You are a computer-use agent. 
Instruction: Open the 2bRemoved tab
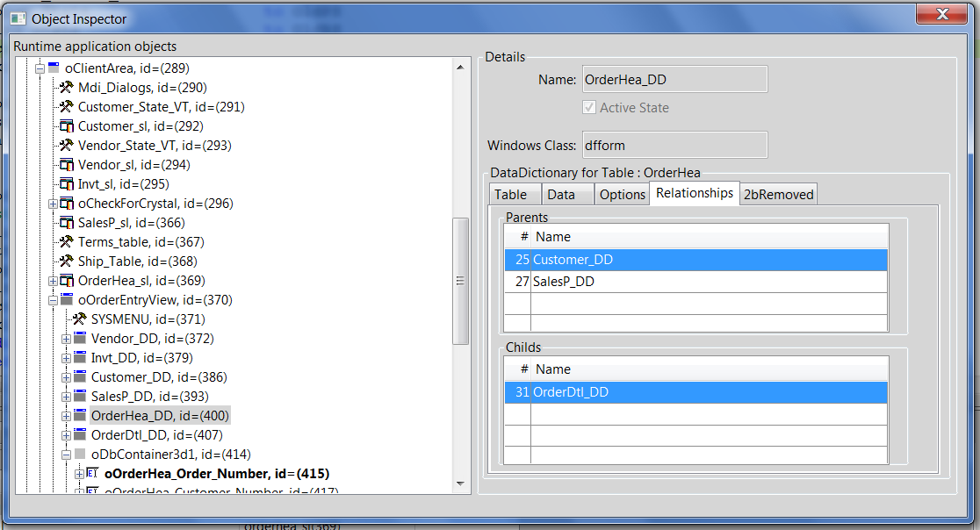click(778, 195)
